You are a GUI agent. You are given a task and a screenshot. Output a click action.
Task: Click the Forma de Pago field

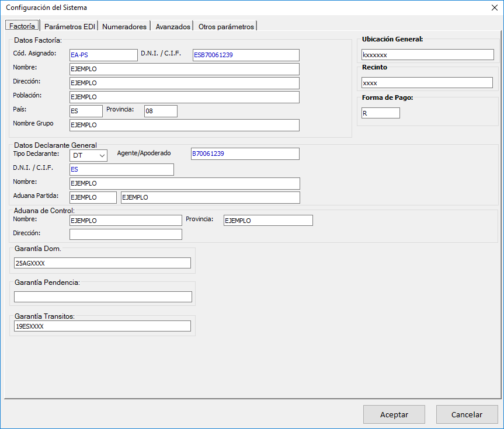pyautogui.click(x=381, y=113)
